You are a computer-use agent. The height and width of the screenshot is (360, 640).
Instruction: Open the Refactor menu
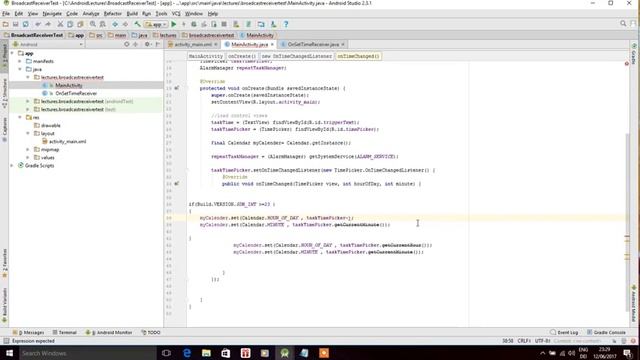(113, 13)
